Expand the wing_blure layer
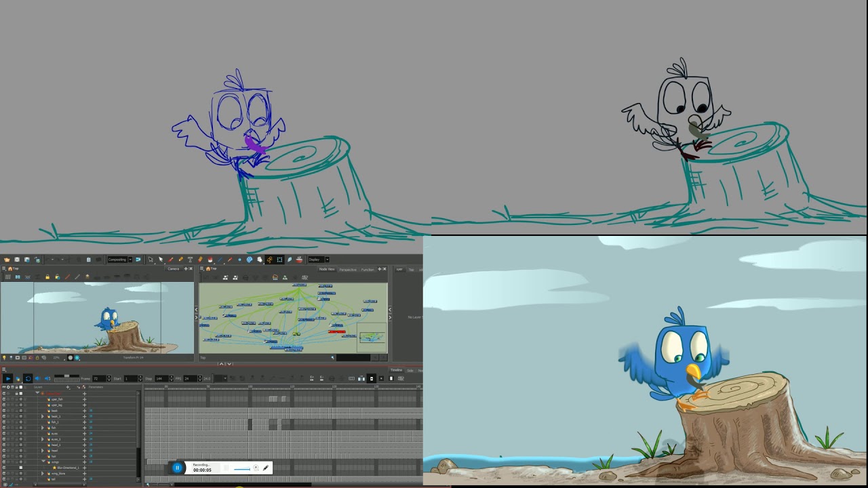 [42, 473]
